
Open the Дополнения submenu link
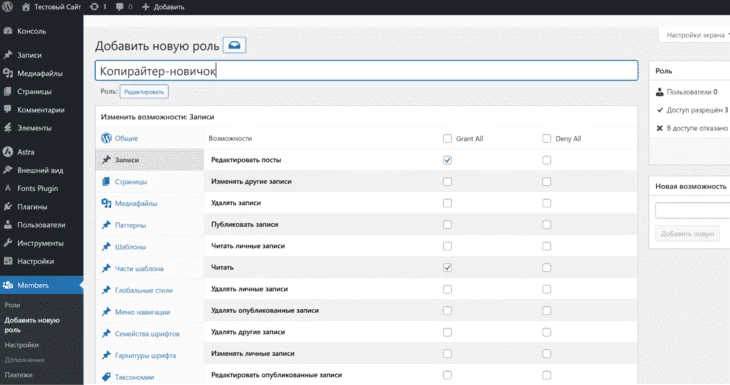coord(24,360)
